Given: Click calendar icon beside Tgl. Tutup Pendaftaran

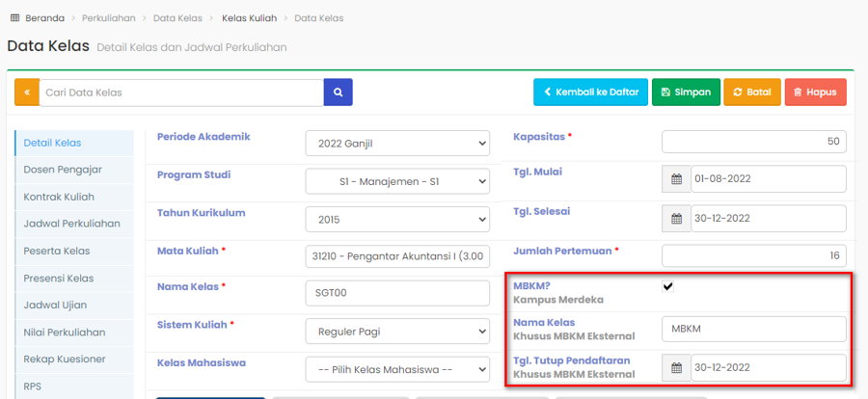Looking at the screenshot, I should tap(676, 368).
